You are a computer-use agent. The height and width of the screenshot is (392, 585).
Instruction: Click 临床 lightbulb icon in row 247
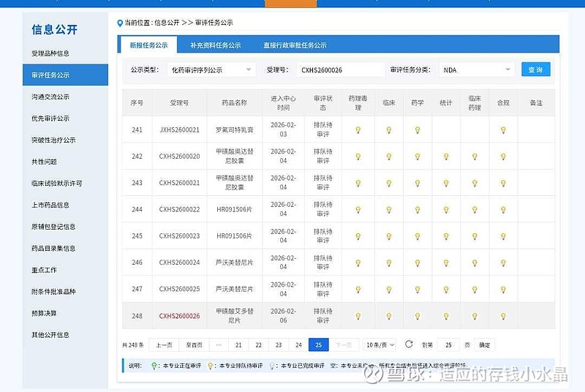click(x=388, y=289)
